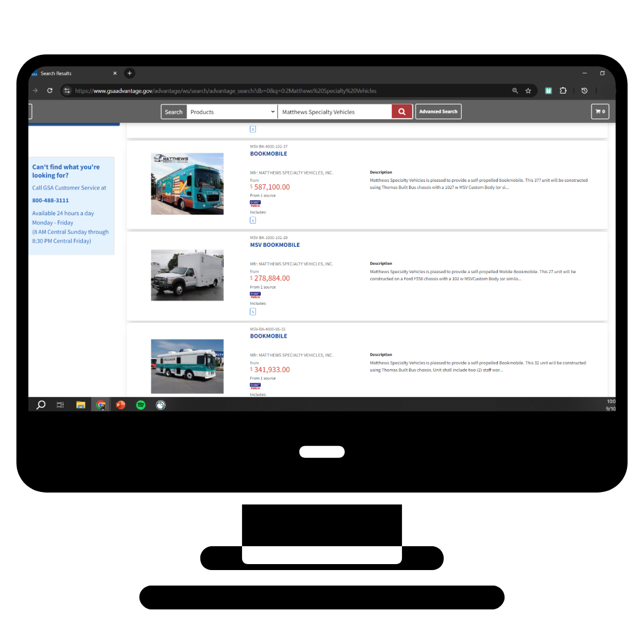The height and width of the screenshot is (644, 644).
Task: View site information icon beside the URL
Action: 69,91
